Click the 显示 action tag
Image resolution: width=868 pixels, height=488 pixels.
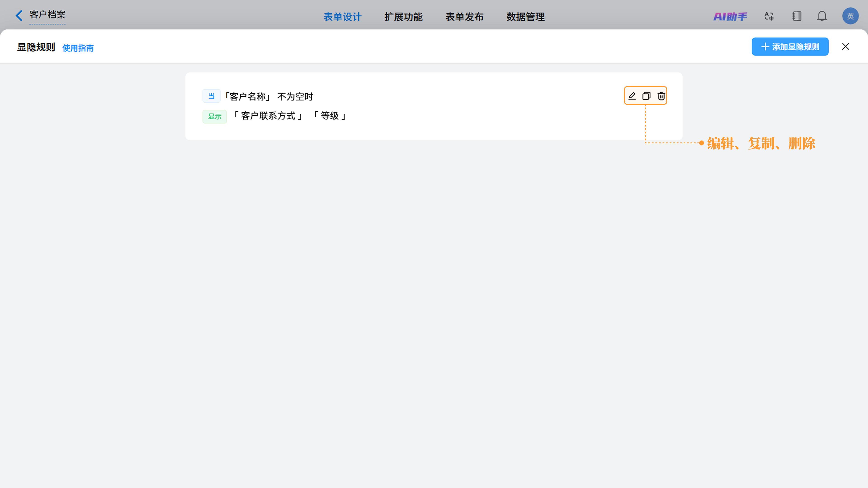coord(215,117)
